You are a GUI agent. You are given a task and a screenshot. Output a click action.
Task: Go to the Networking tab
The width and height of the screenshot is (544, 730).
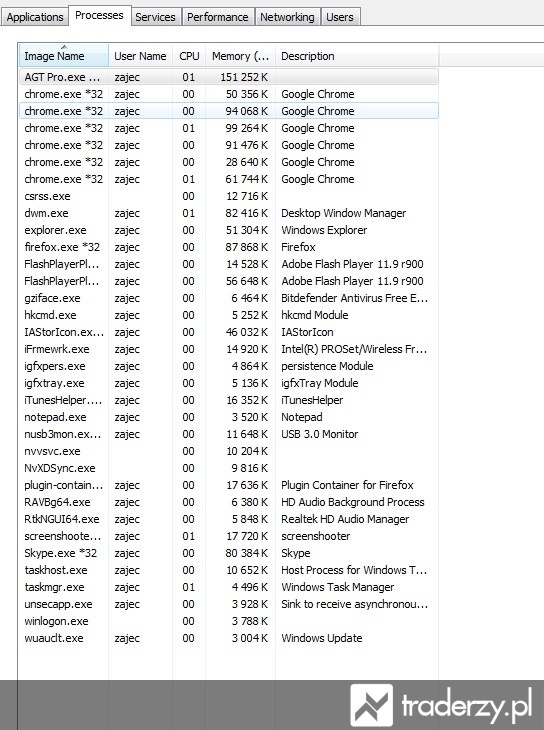click(x=287, y=17)
